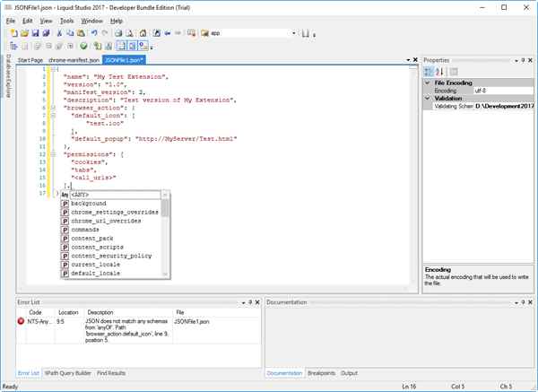Viewport: 538px width, 392px height.
Task: Click the autocomplete list scrollbar thumb
Action: (165, 208)
